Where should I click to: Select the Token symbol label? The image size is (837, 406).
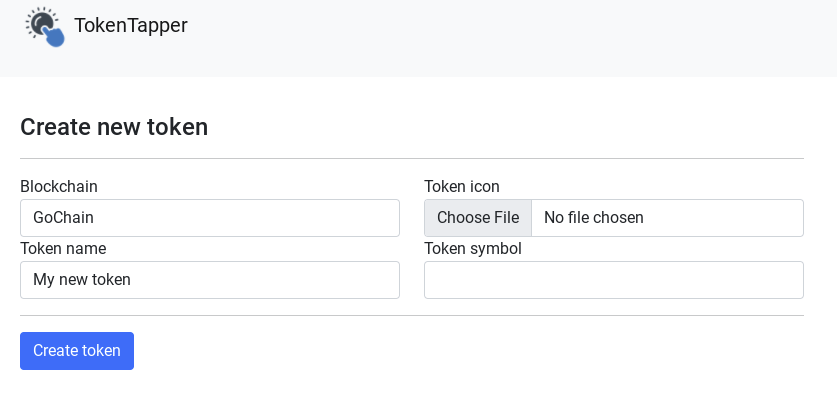[x=473, y=249]
